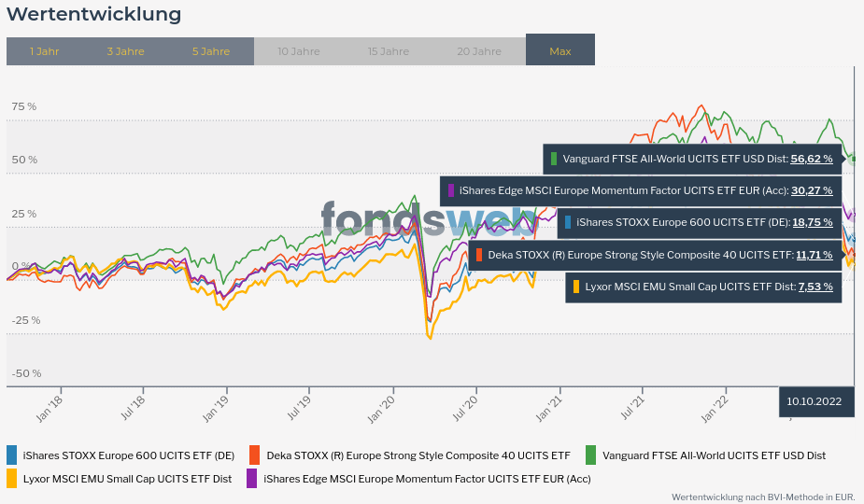
Task: Hide the Vanguard FTSE All-World series label
Action: click(x=714, y=455)
